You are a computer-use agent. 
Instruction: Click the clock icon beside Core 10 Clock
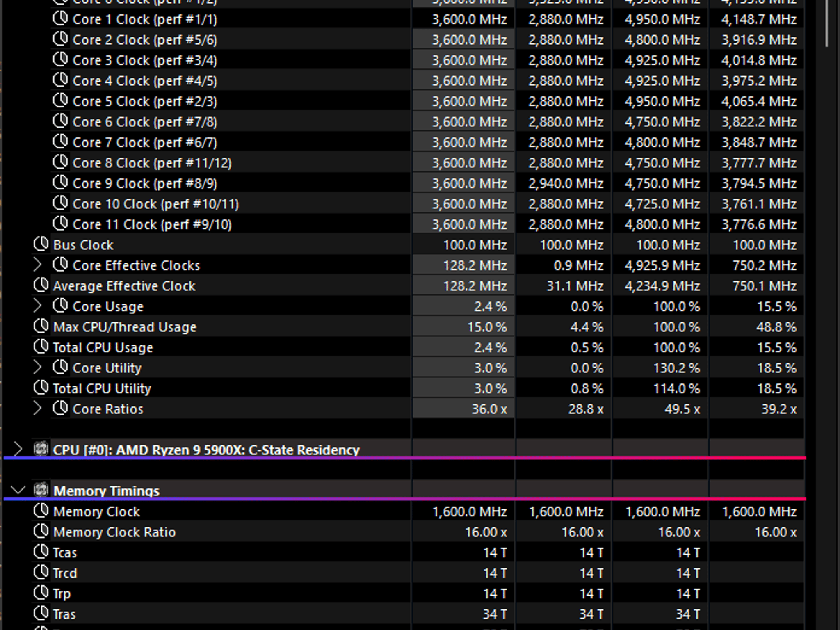(61, 203)
